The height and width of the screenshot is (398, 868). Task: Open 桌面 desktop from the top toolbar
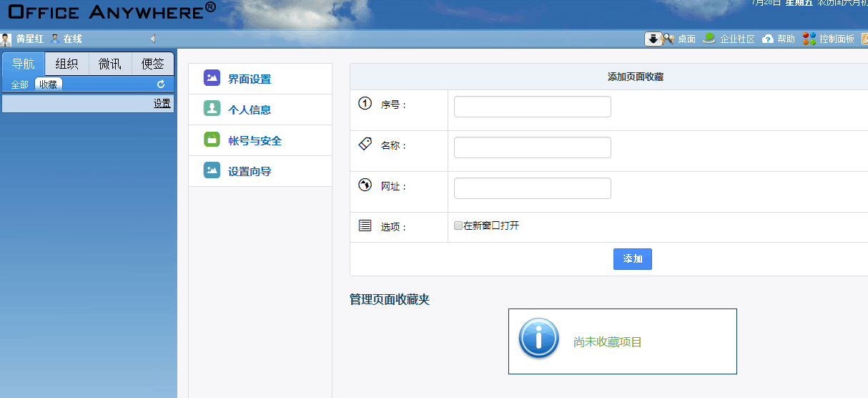coord(687,39)
